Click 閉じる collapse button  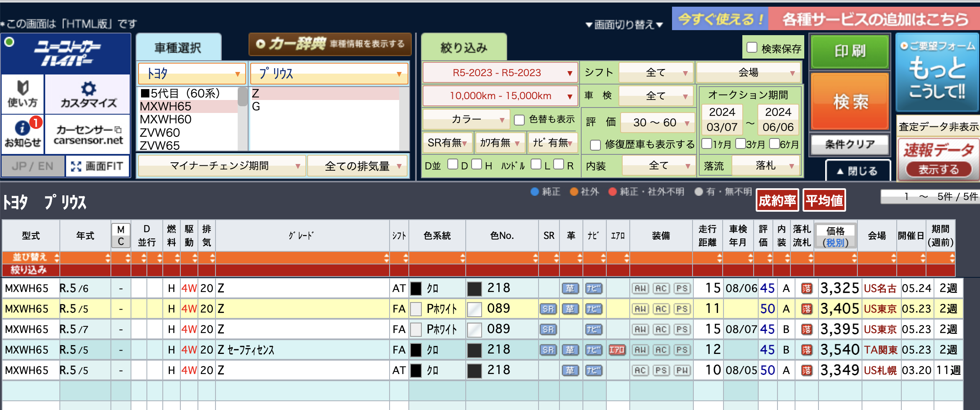pos(858,171)
